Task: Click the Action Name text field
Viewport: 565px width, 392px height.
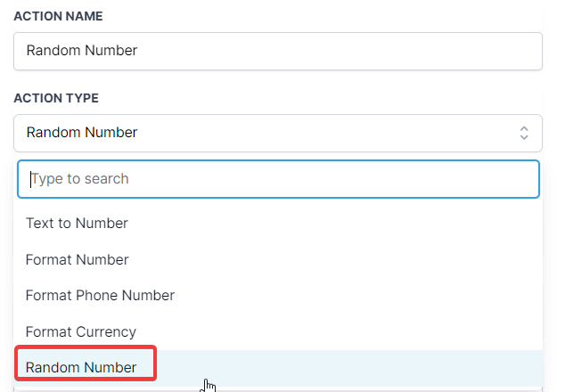Action: [x=277, y=51]
